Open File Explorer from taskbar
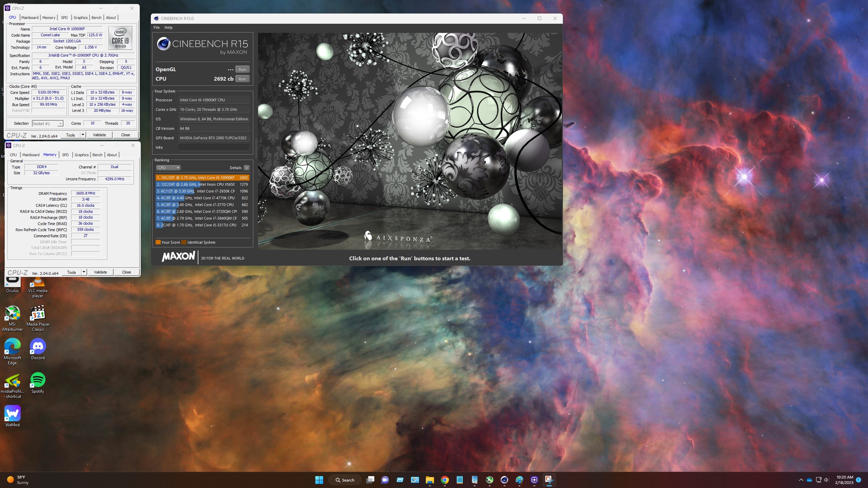This screenshot has width=868, height=488. point(430,480)
